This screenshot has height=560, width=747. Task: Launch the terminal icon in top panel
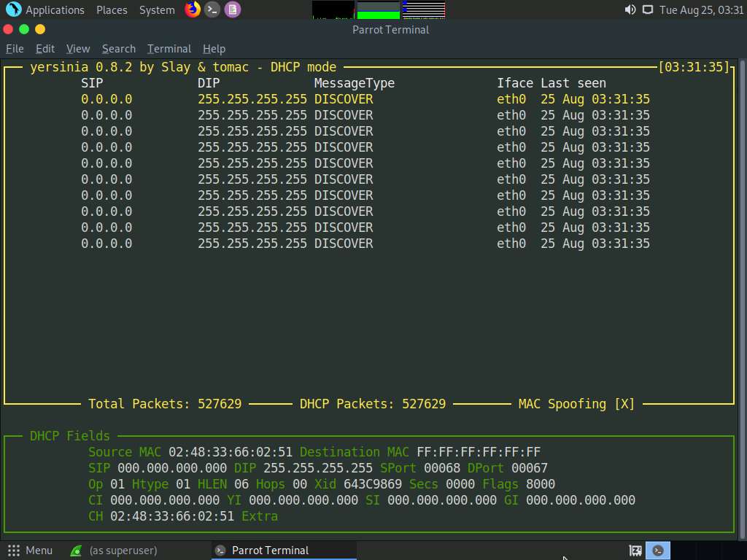212,9
